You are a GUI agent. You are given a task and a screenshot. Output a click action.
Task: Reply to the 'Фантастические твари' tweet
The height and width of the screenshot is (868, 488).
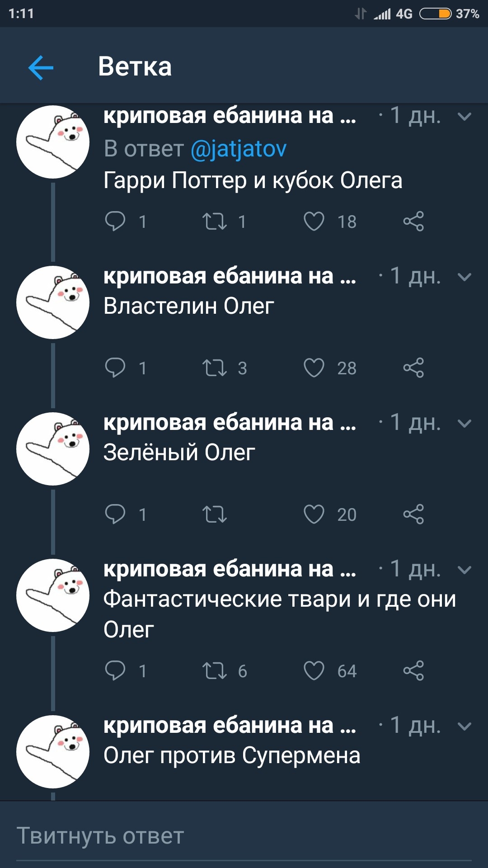coord(115,671)
